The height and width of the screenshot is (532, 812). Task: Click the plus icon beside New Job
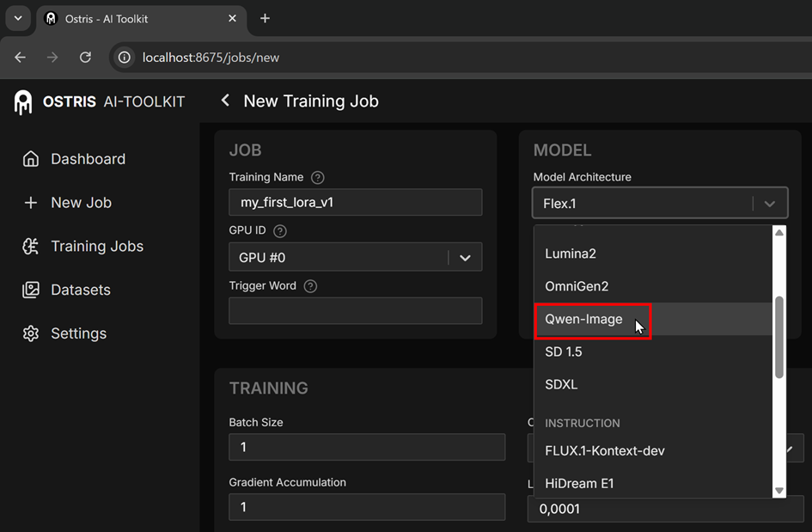click(x=31, y=203)
